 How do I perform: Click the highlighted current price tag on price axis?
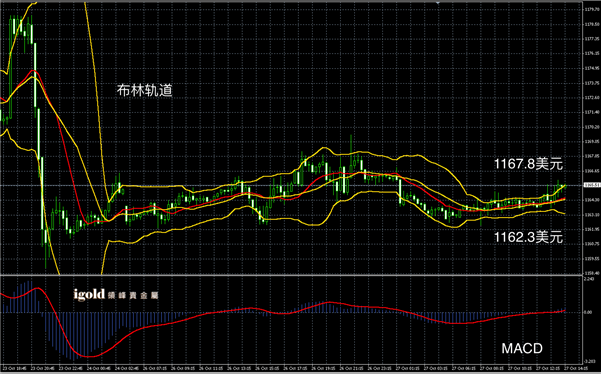tap(592, 185)
